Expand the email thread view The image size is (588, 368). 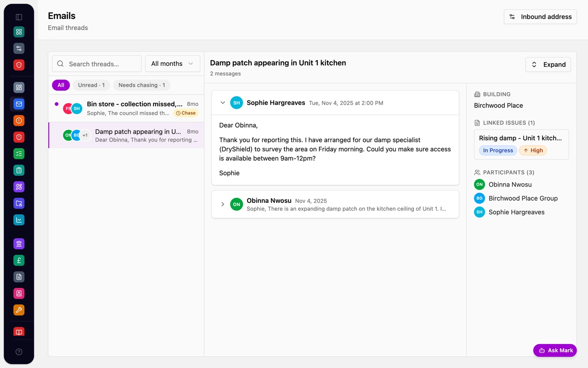pyautogui.click(x=548, y=64)
